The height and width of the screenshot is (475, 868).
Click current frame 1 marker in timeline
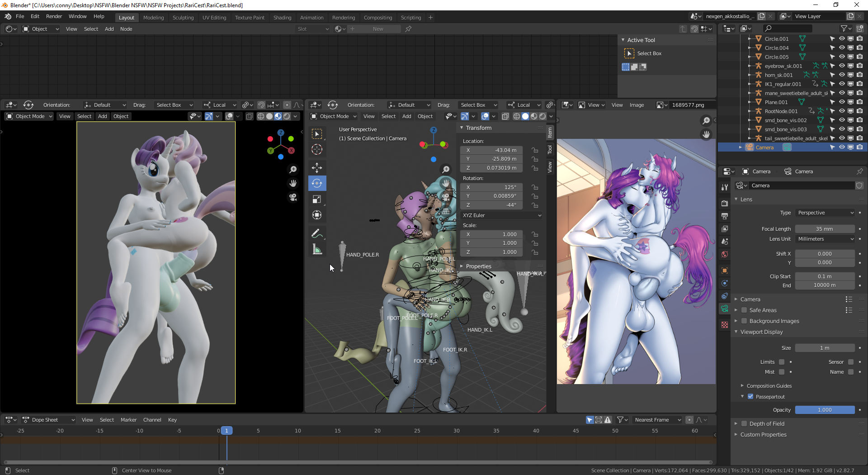[227, 431]
